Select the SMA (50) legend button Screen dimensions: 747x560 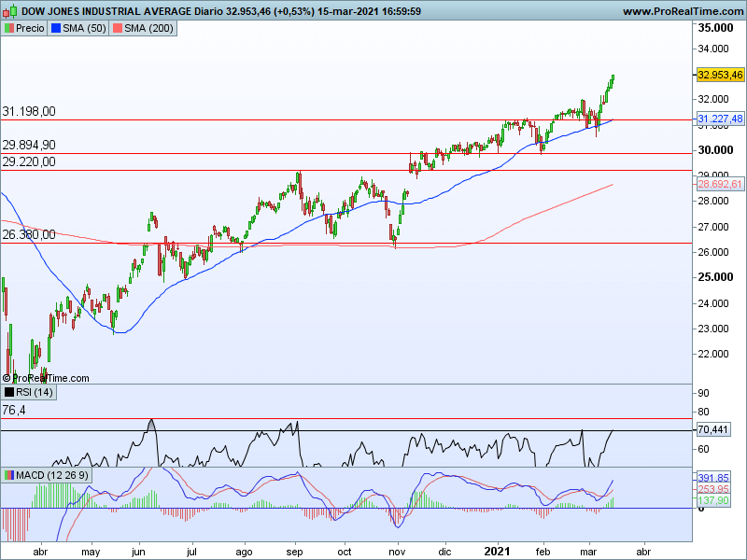pos(78,29)
